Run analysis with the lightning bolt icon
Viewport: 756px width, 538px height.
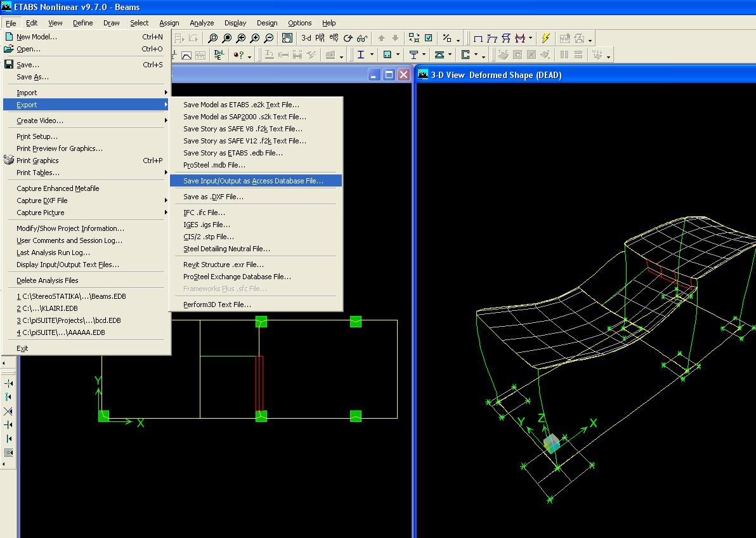coord(545,38)
